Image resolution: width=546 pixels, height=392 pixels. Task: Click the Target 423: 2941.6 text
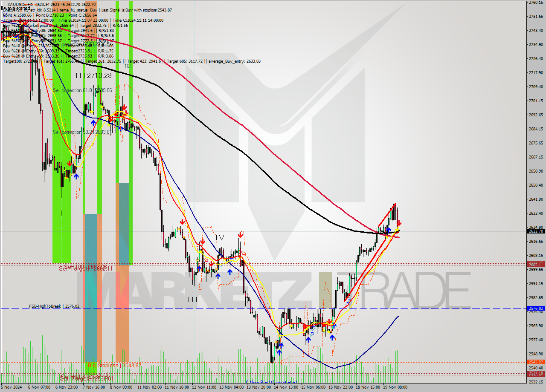(145, 61)
